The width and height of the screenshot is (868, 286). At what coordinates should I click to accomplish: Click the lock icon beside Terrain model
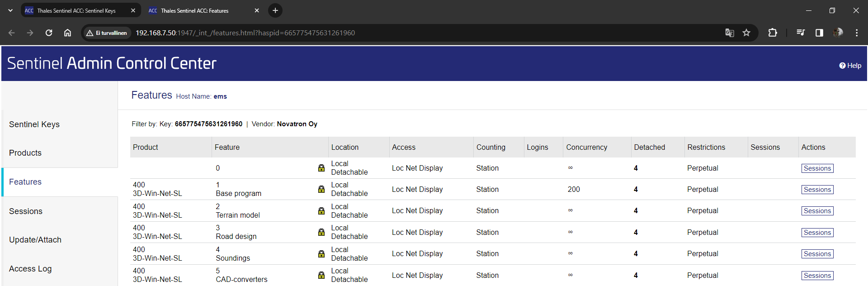321,211
